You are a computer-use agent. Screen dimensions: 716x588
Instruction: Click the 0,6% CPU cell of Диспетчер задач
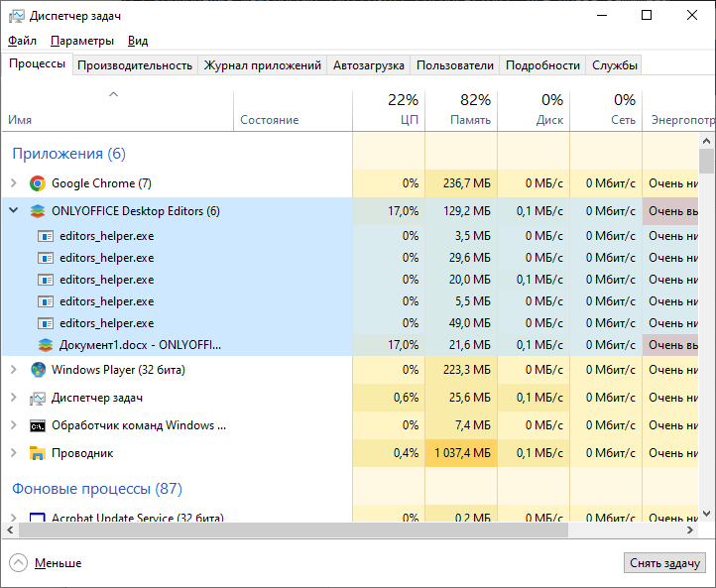[389, 398]
